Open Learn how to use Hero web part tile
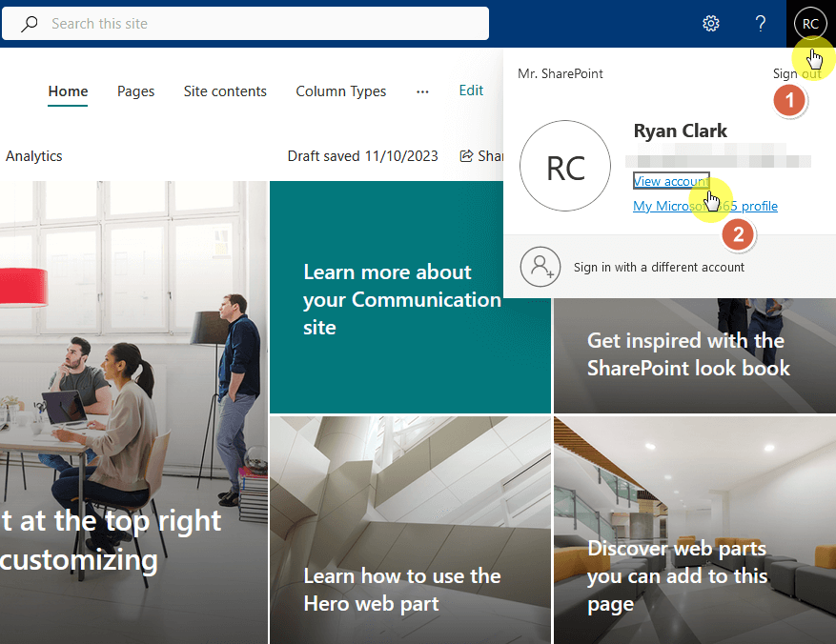The image size is (836, 644). (x=410, y=531)
